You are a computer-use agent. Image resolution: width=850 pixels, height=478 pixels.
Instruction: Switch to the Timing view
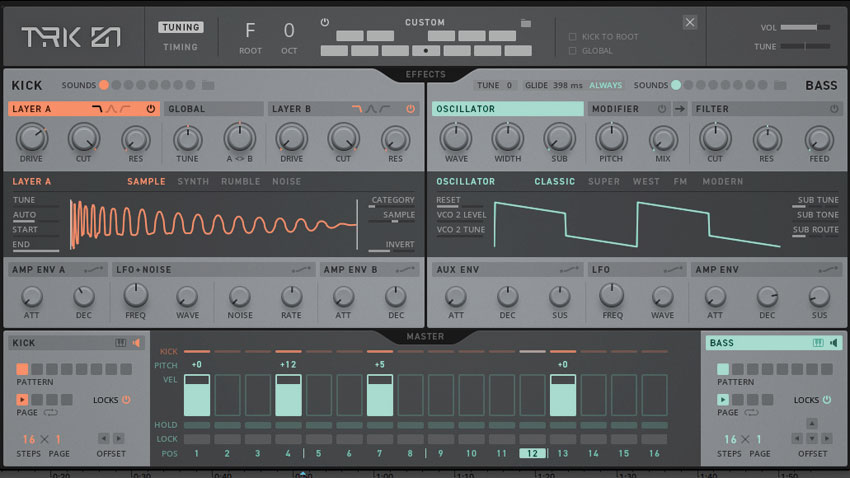click(180, 47)
